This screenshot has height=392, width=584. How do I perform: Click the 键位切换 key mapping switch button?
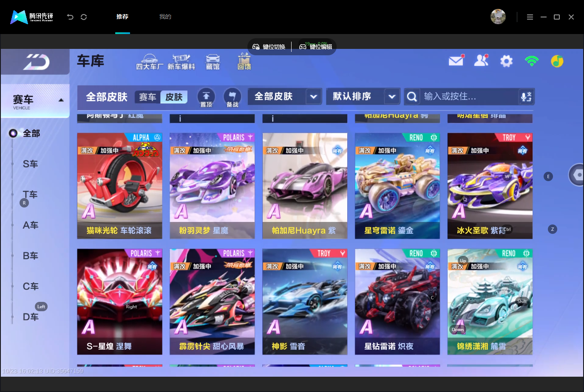[269, 47]
